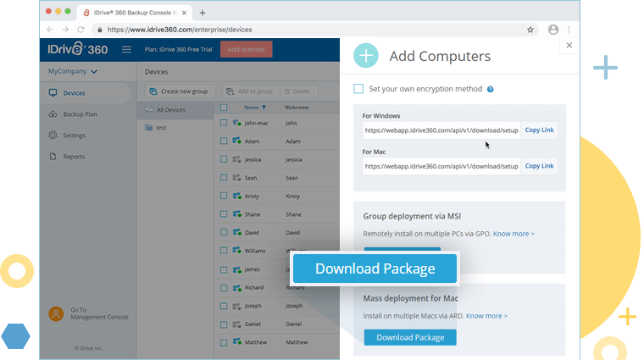
Task: Close the Add Computers panel
Action: tap(569, 45)
